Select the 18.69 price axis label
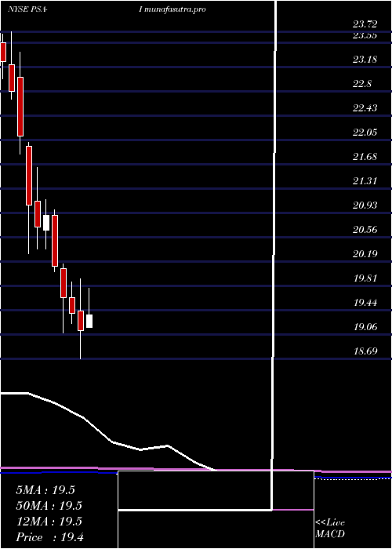The image size is (392, 549). pos(365,351)
